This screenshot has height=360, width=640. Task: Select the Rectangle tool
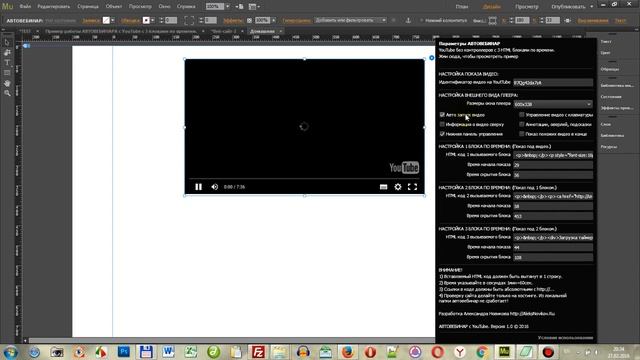point(7,73)
